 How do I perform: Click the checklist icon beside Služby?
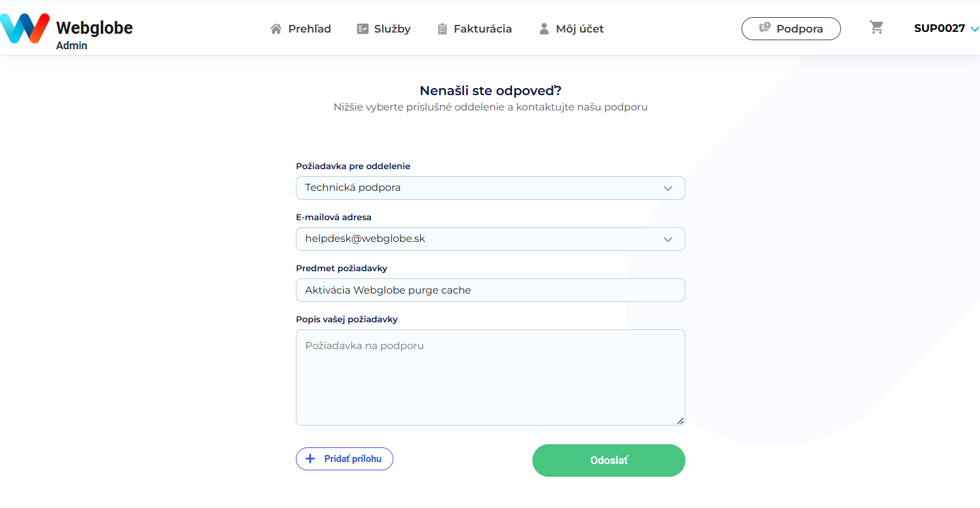[363, 29]
